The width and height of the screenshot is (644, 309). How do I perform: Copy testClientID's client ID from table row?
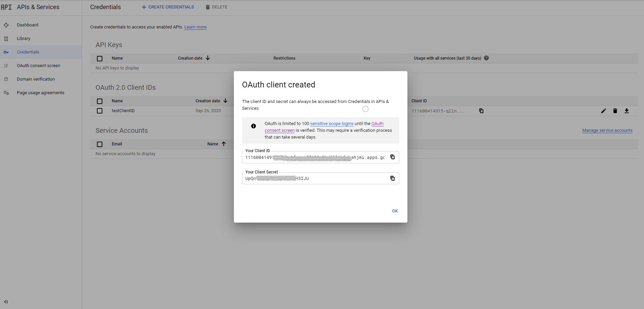[481, 111]
